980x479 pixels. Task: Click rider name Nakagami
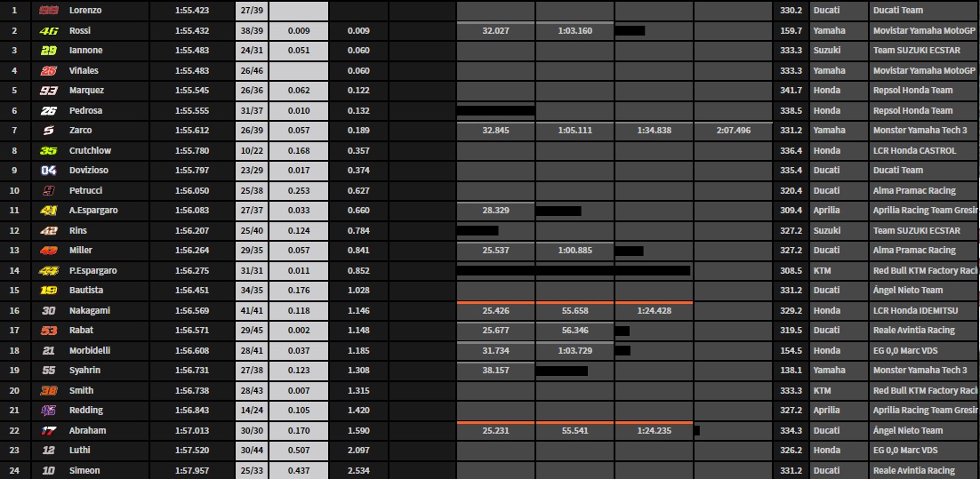pos(90,310)
